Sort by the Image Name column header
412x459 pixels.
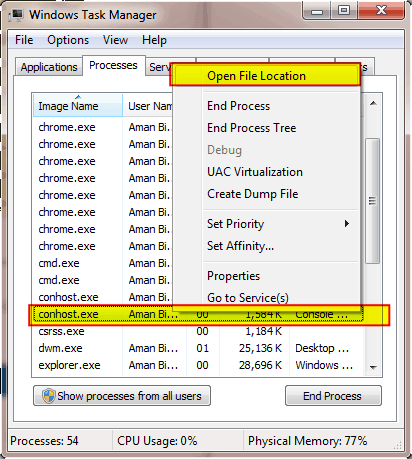click(78, 106)
